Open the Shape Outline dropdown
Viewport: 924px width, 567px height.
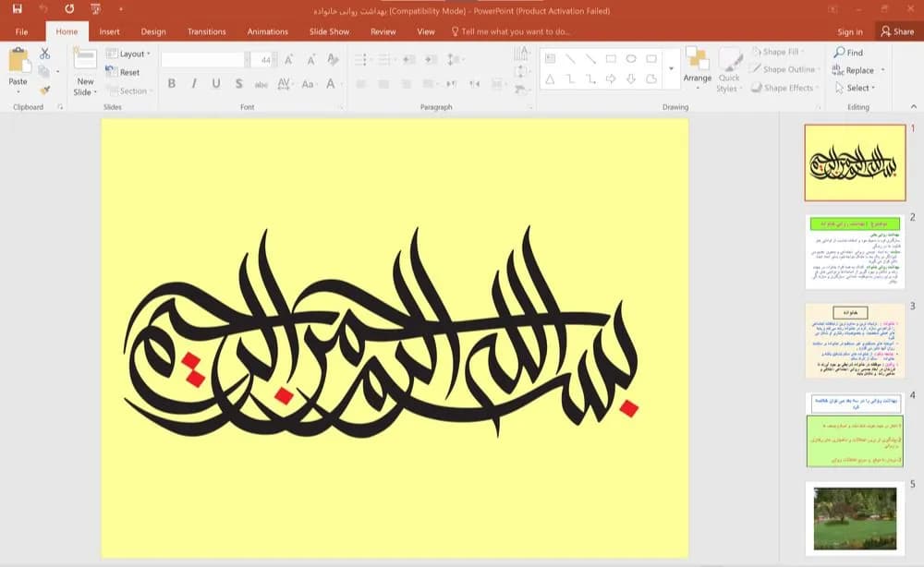(x=784, y=69)
